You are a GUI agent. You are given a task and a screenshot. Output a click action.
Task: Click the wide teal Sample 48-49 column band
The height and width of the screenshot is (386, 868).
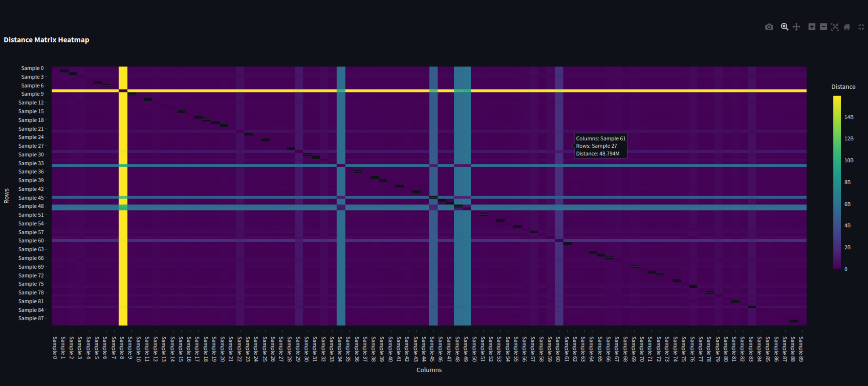[x=463, y=256]
